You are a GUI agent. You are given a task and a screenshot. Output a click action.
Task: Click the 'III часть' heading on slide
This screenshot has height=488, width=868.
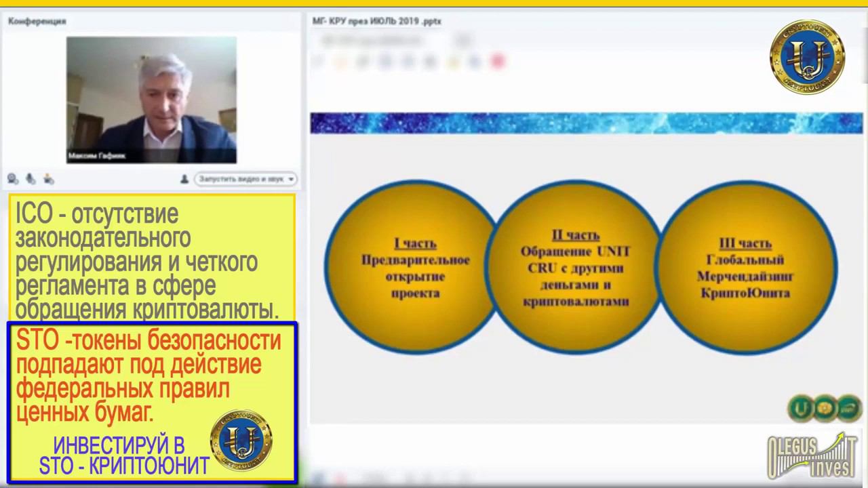(x=745, y=243)
